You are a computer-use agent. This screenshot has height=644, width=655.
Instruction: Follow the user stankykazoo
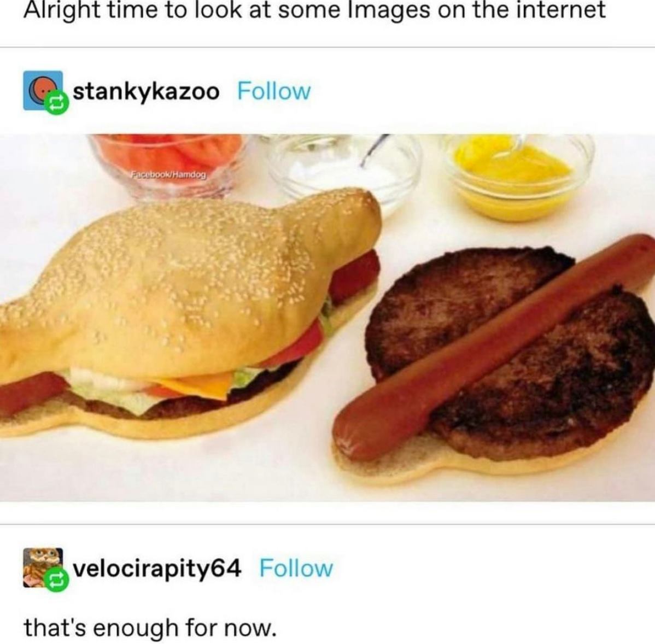(274, 91)
